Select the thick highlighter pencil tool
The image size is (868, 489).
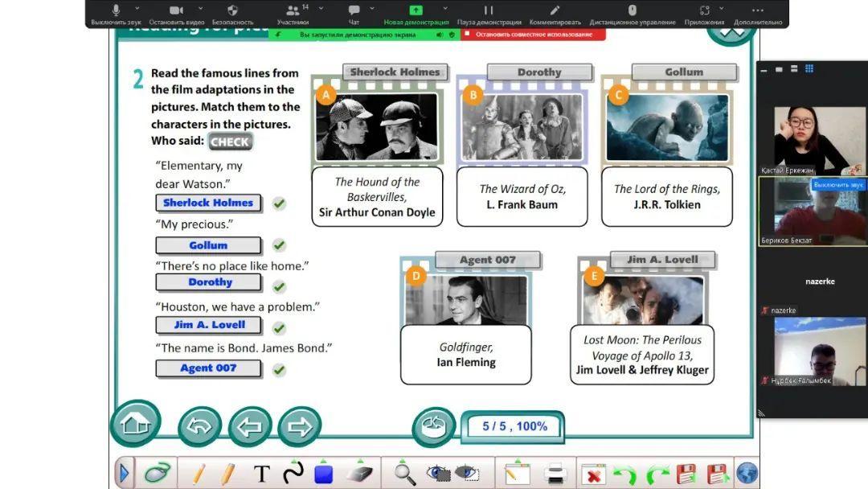coord(227,474)
